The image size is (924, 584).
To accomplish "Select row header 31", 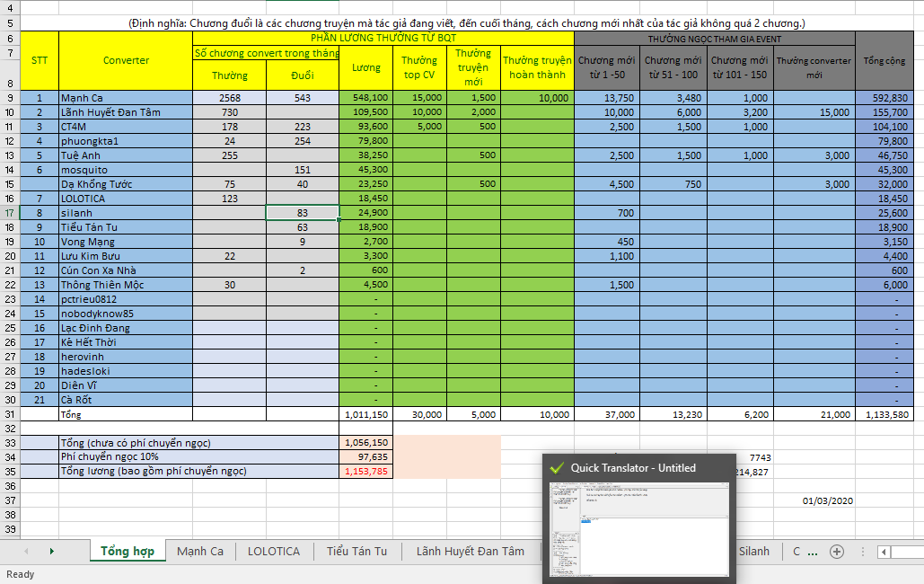I will pos(10,414).
